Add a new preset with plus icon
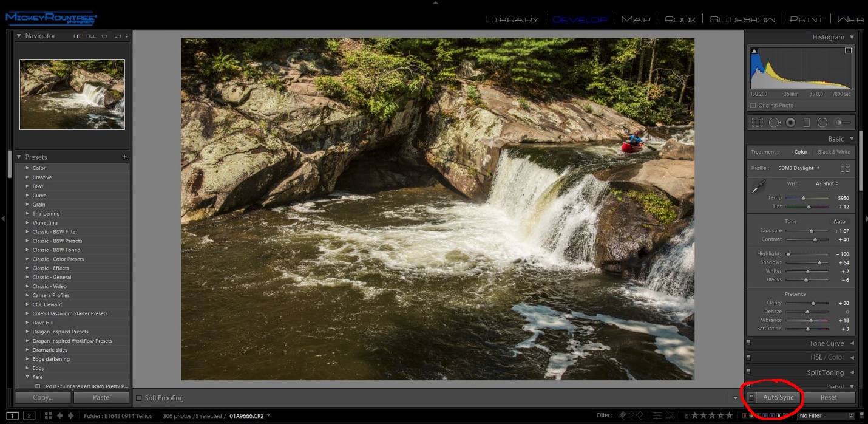The image size is (868, 424). [x=124, y=157]
